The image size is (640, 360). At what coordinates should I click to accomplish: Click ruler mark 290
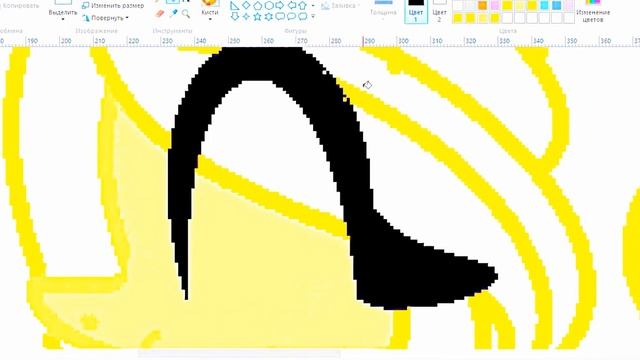pos(369,41)
